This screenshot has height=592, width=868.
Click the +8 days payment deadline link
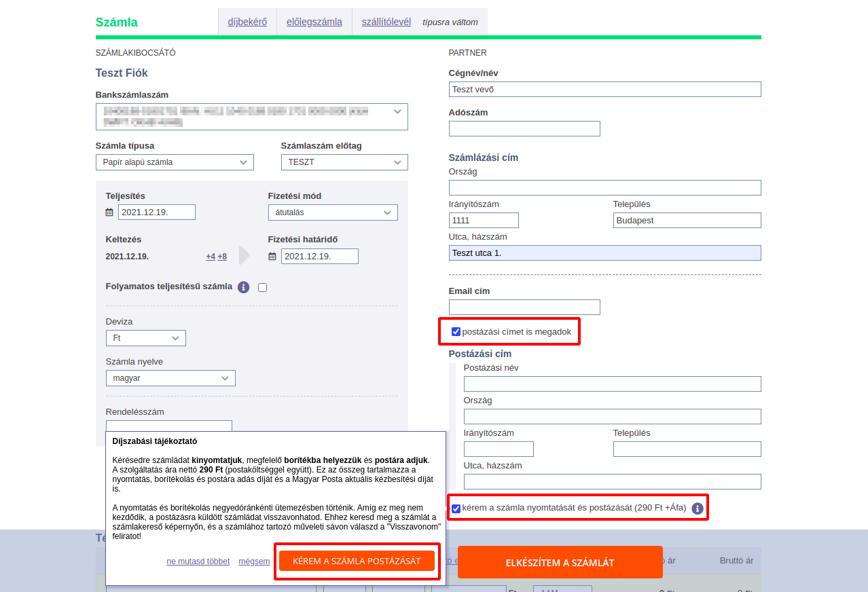pos(222,257)
